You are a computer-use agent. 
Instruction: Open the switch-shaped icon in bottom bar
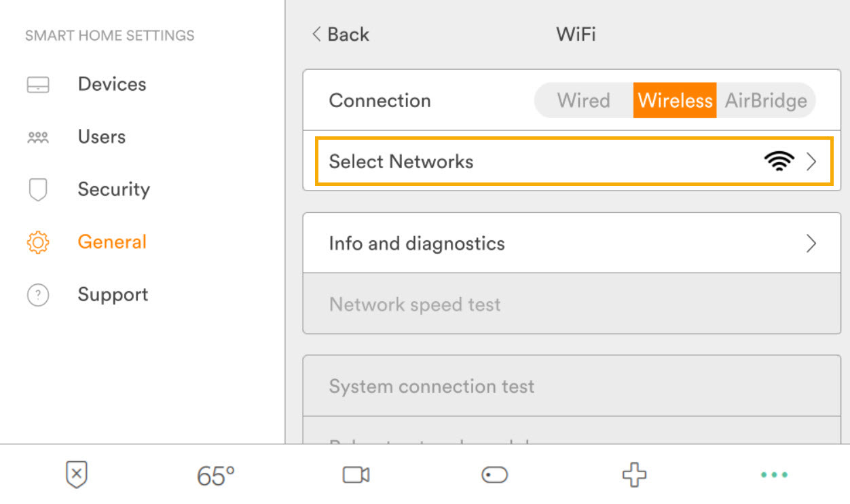pos(494,475)
